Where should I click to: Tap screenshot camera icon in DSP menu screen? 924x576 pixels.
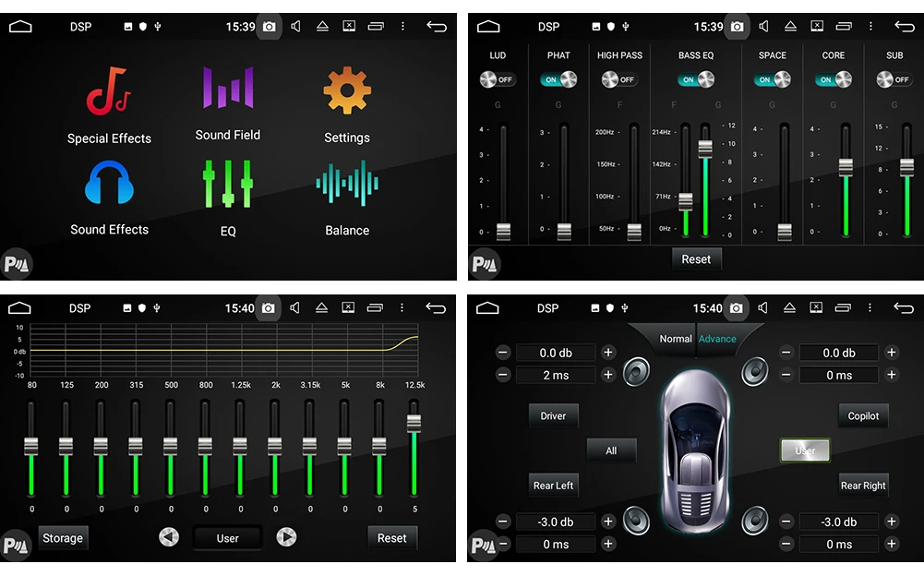(x=269, y=27)
